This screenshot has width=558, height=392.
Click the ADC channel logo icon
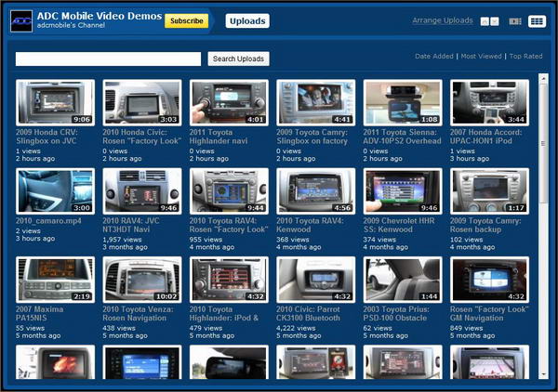pos(21,21)
